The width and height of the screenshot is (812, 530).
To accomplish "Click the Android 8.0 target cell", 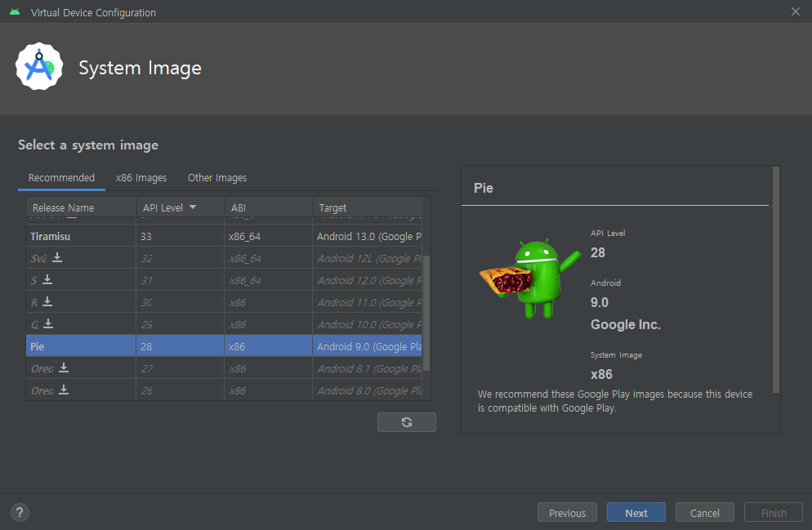I will coord(367,390).
